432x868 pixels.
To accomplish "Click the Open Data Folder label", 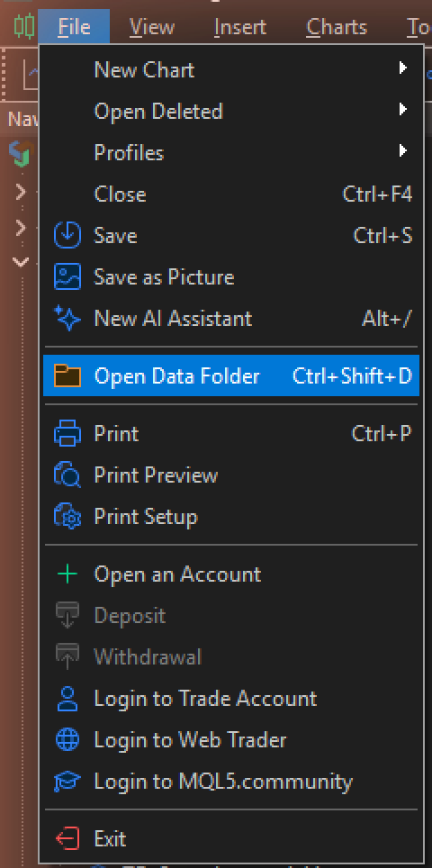I will (176, 376).
